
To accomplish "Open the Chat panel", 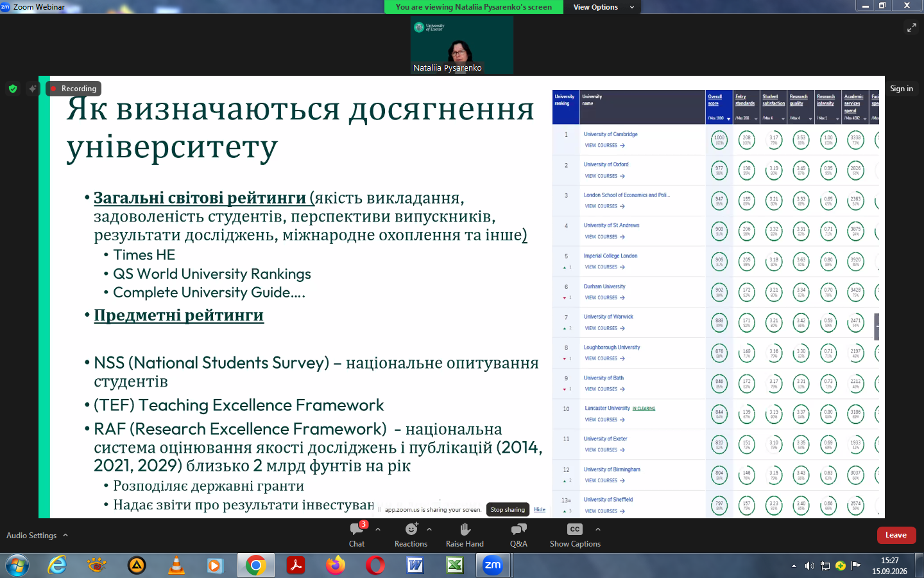I will pos(357,534).
